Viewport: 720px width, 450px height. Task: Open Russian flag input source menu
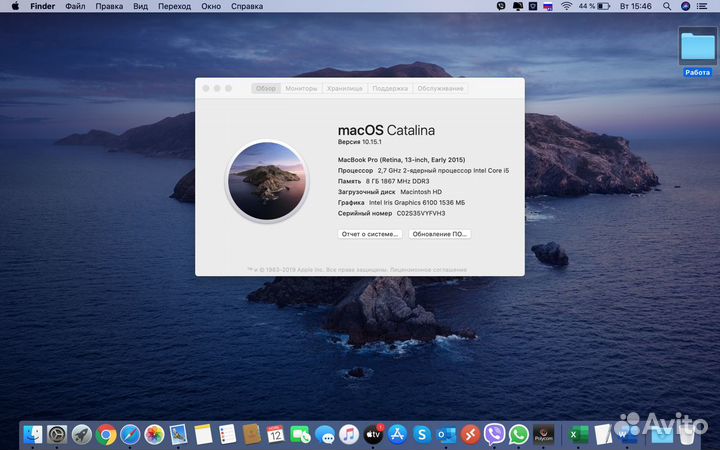[548, 6]
